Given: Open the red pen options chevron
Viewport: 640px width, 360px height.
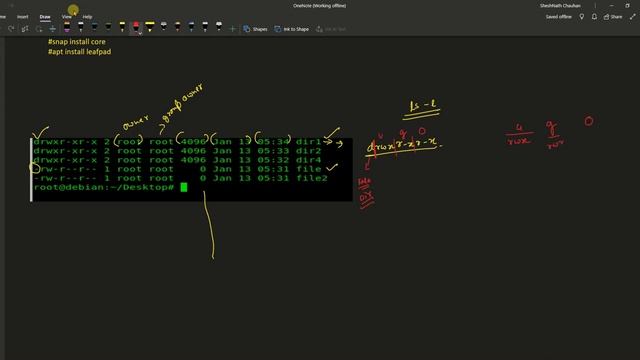Looking at the screenshot, I should (x=140, y=33).
